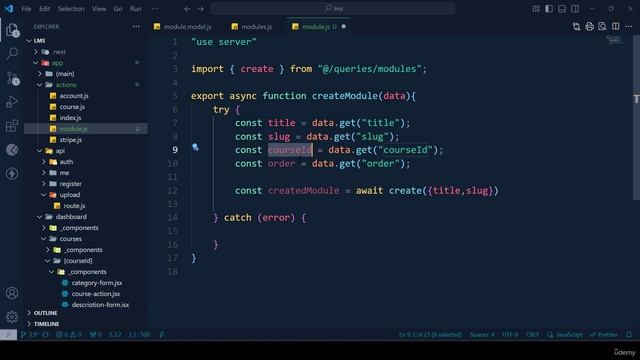Open course.js in the explorer
The width and height of the screenshot is (640, 360).
pos(72,107)
